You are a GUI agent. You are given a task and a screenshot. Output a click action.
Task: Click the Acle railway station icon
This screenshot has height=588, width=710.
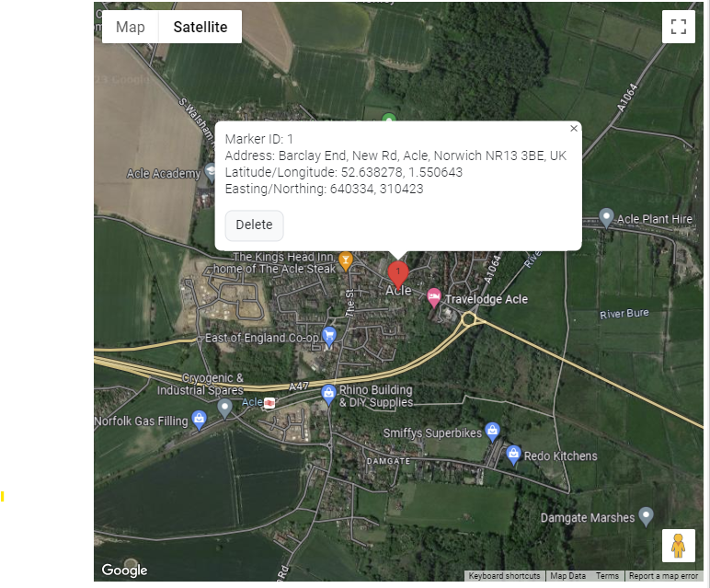269,403
